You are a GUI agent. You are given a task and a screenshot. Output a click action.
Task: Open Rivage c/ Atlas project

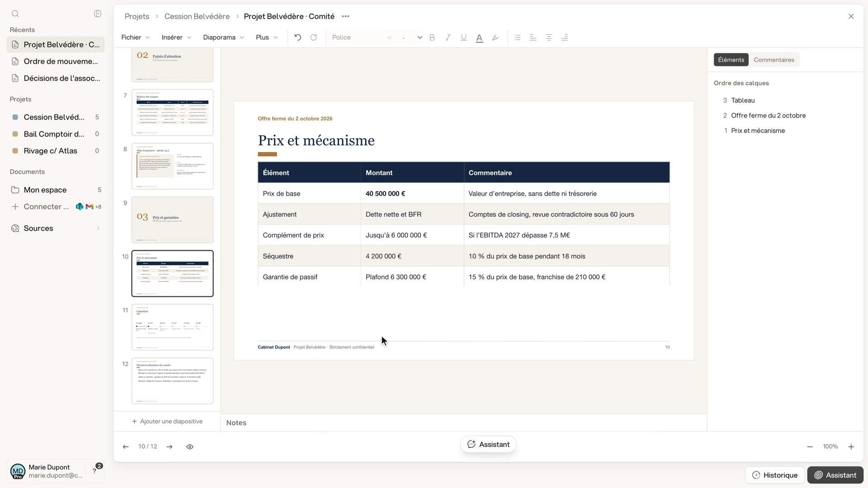tap(56, 151)
